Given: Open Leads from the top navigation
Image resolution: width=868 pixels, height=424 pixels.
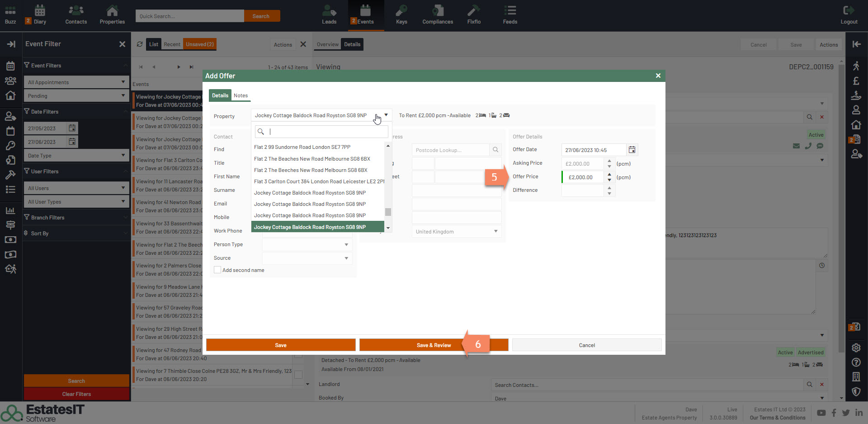Looking at the screenshot, I should (x=329, y=15).
